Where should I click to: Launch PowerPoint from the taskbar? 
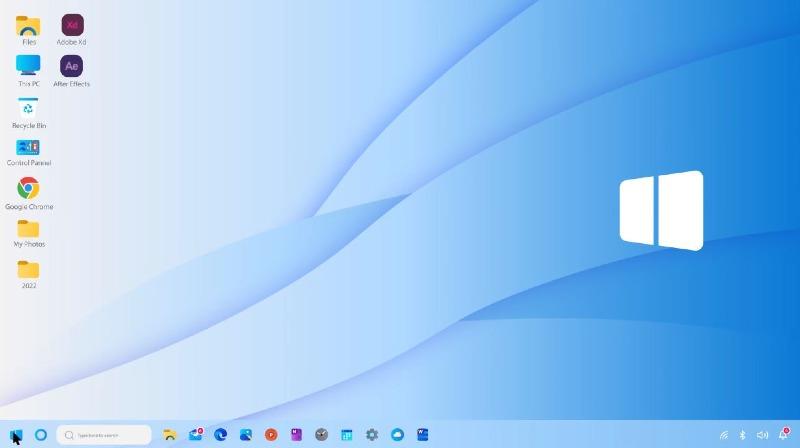click(x=271, y=435)
